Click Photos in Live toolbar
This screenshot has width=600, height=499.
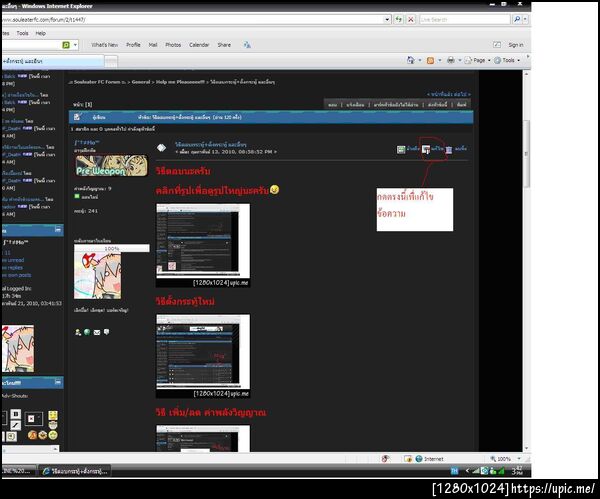(x=173, y=45)
